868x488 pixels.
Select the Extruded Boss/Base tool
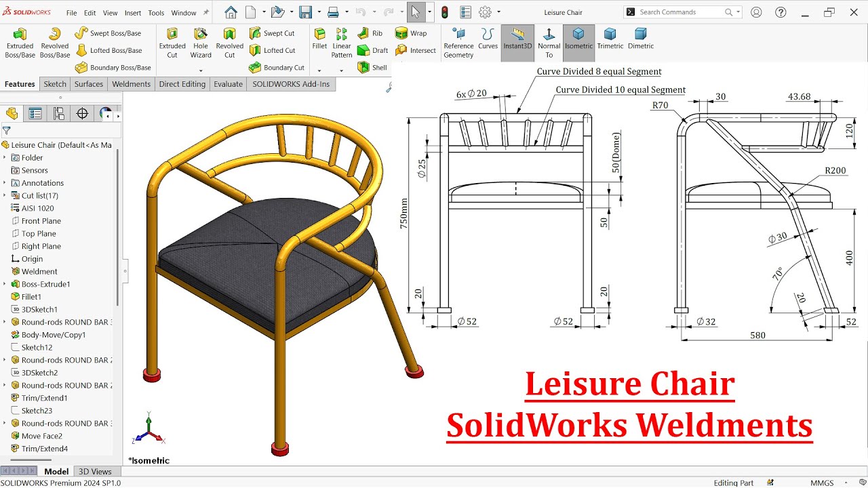pyautogui.click(x=20, y=43)
